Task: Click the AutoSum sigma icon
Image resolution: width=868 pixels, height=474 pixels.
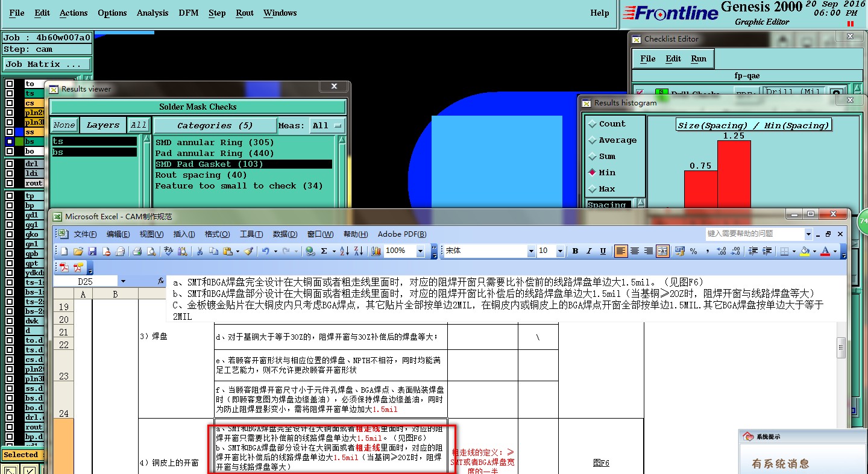Action: point(324,251)
